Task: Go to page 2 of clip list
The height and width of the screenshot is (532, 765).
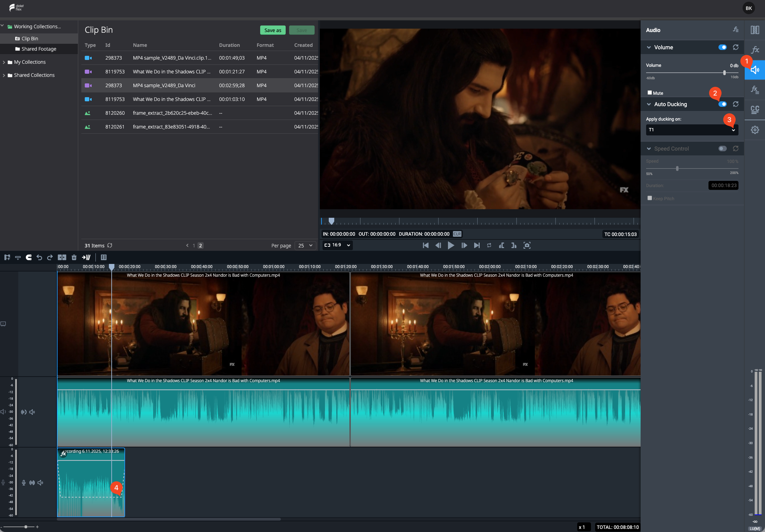Action: click(201, 246)
